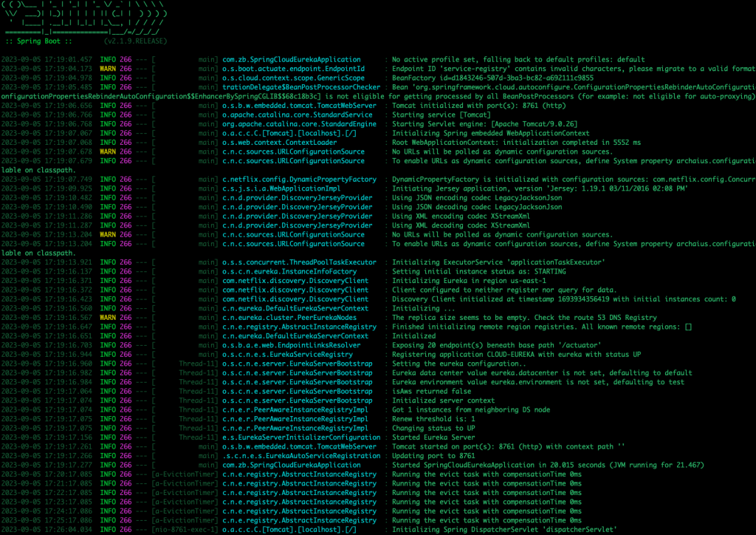Select logger 'o.s.web.context.ContextLoader'
This screenshot has height=535, width=756.
pyautogui.click(x=279, y=142)
